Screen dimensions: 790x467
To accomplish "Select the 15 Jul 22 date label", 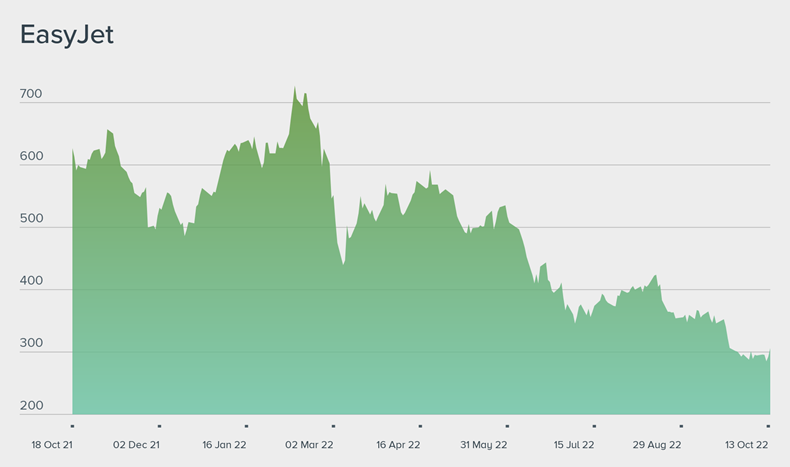I will [x=574, y=444].
